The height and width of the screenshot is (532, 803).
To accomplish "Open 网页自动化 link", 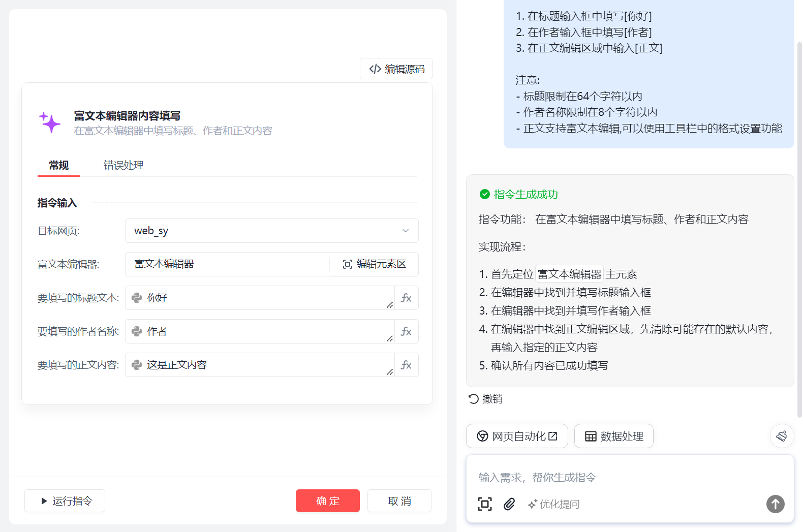I will point(517,436).
